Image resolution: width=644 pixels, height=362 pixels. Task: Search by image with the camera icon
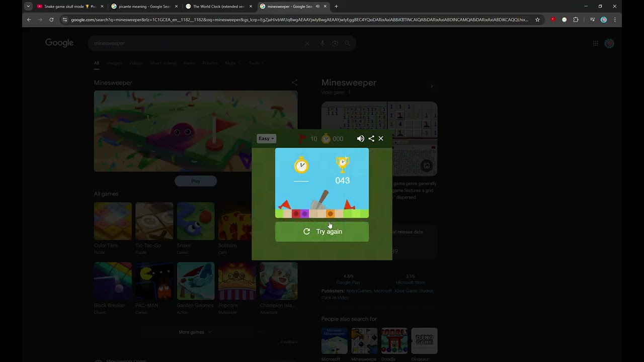(x=335, y=43)
